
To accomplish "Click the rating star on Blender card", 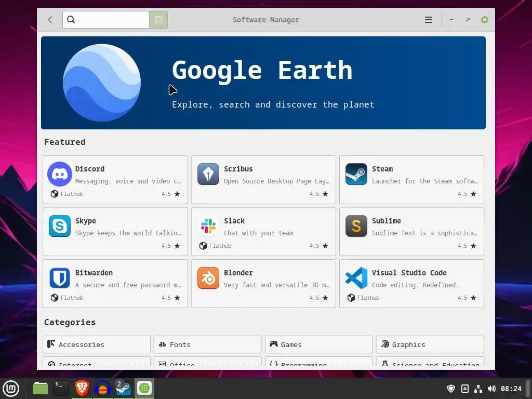I will pos(325,298).
